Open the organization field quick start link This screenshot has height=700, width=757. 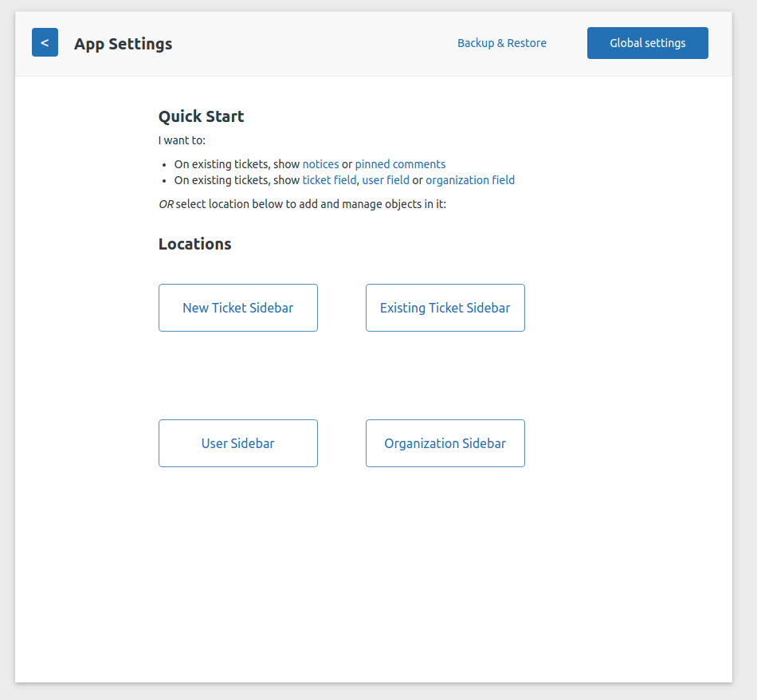pos(470,180)
